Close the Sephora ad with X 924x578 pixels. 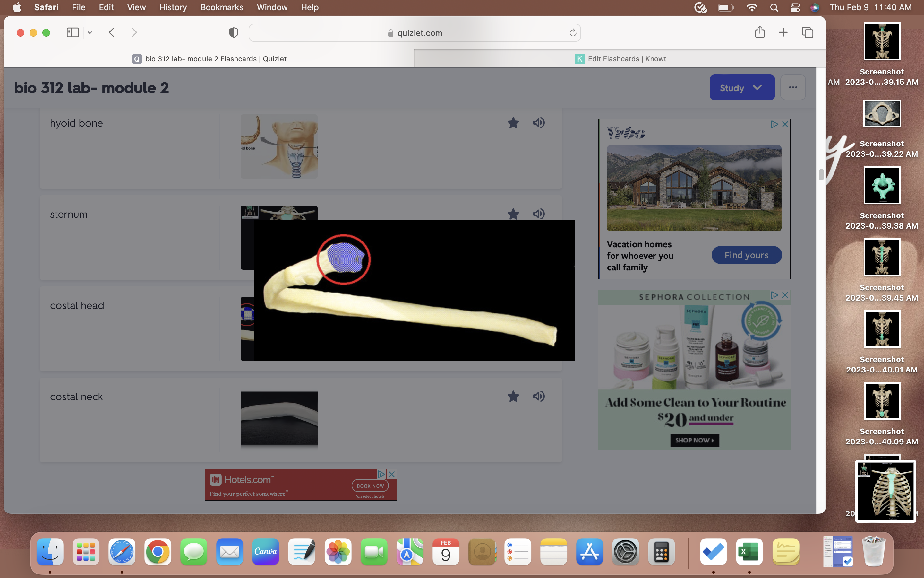click(x=785, y=295)
